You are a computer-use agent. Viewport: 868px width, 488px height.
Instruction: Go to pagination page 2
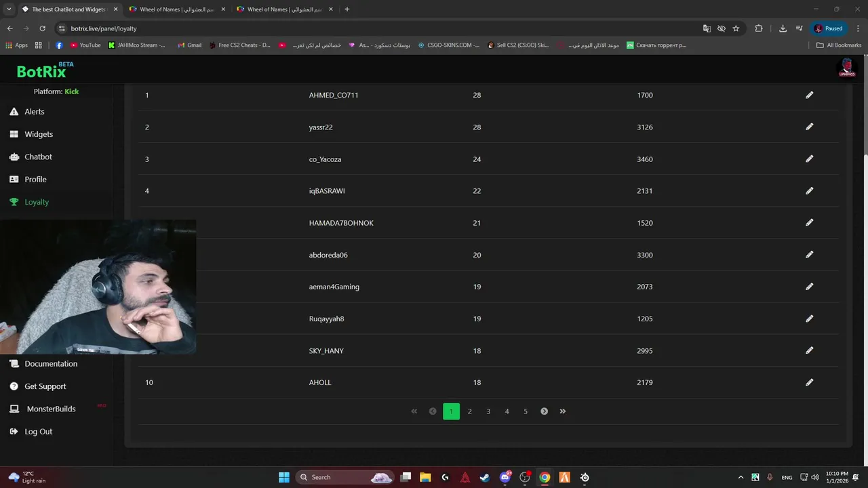pos(469,411)
